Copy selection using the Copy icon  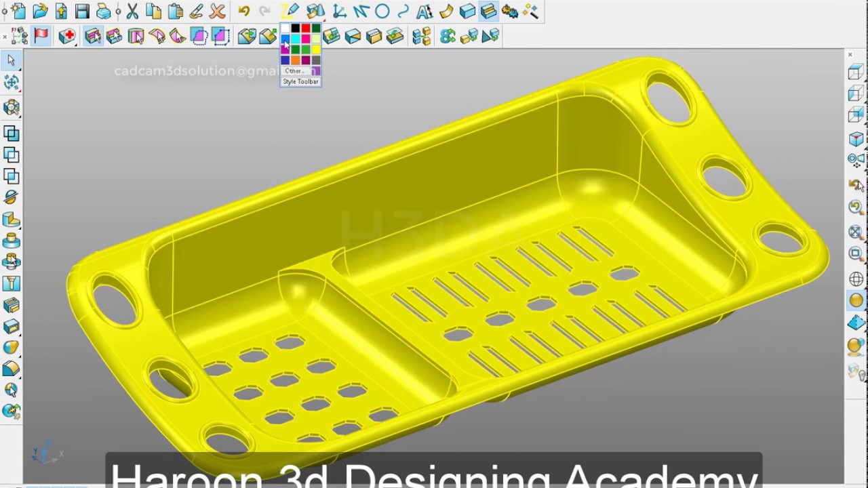[x=154, y=11]
